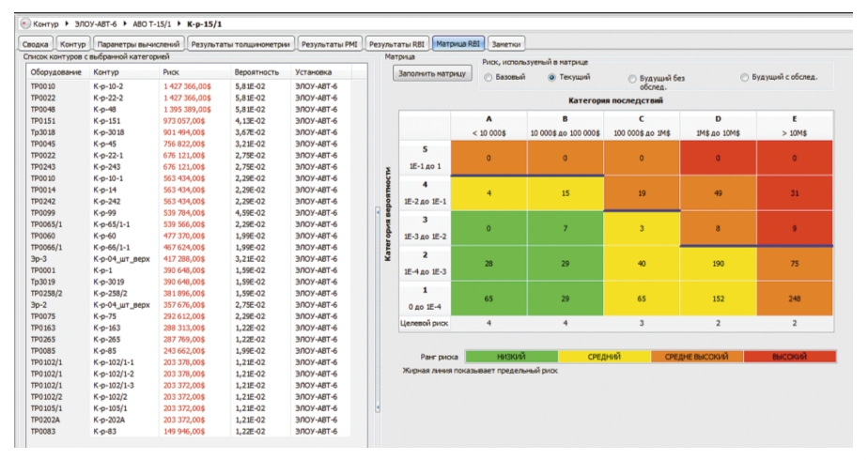Select red matrix cell showing 9
This screenshot has width=868, height=460.
[795, 228]
